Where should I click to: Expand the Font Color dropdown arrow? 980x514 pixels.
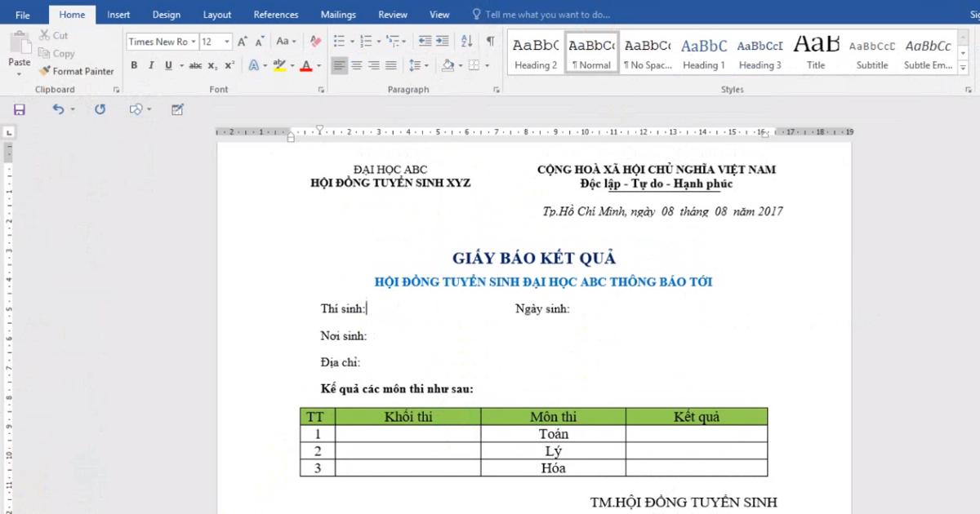pyautogui.click(x=318, y=65)
